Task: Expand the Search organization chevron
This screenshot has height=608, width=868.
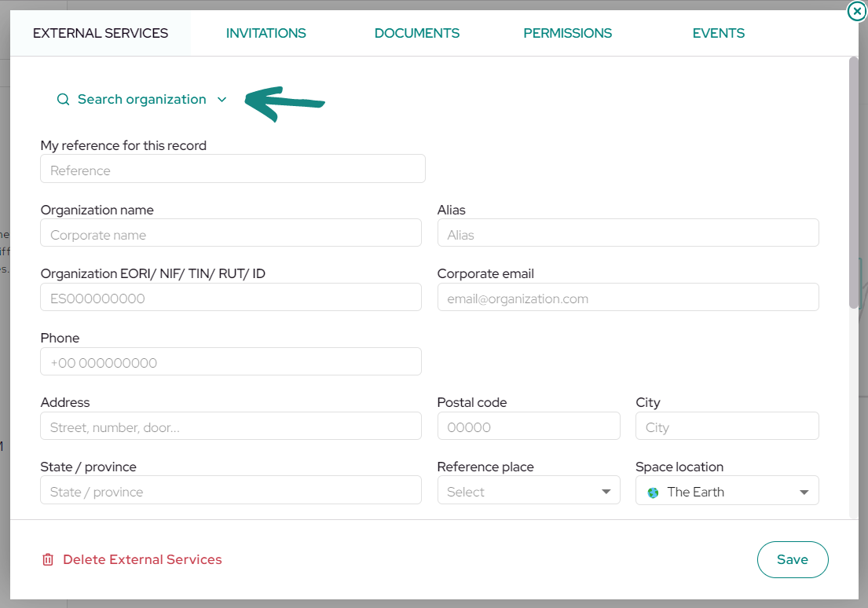Action: 222,100
